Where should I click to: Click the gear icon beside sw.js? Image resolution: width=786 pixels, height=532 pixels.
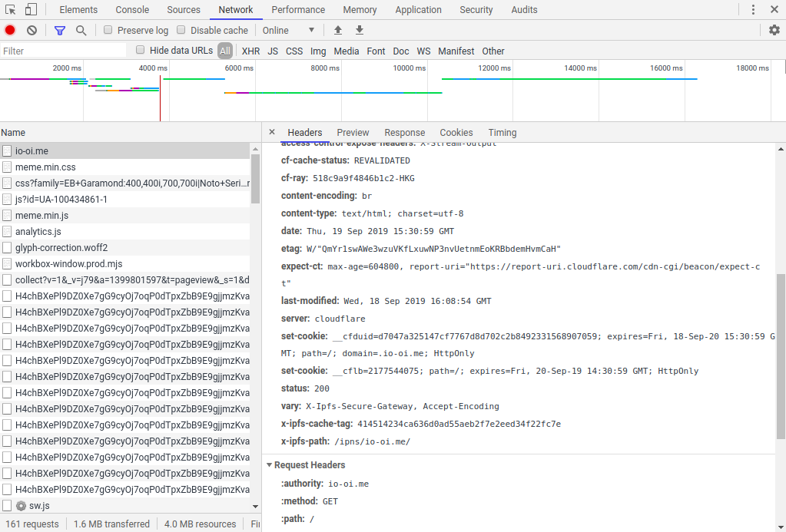(21, 506)
